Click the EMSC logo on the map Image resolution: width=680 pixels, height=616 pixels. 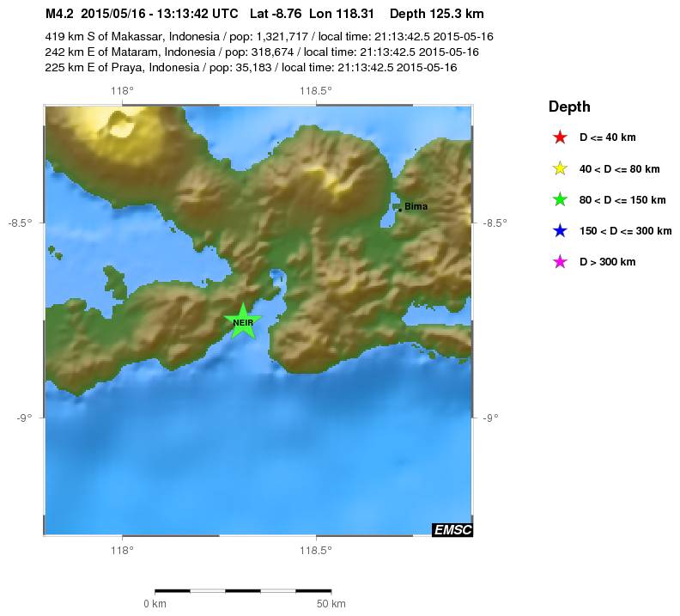pos(452,530)
